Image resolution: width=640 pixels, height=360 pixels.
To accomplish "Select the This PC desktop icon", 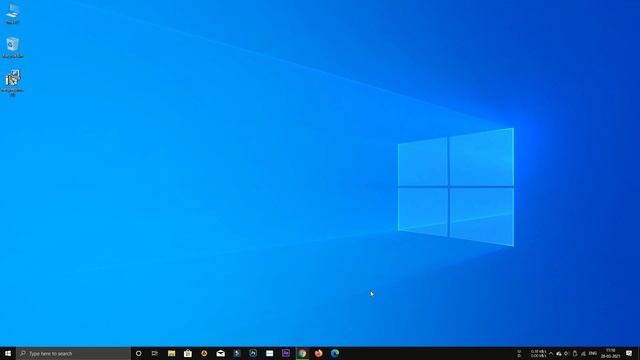I will 13,14.
